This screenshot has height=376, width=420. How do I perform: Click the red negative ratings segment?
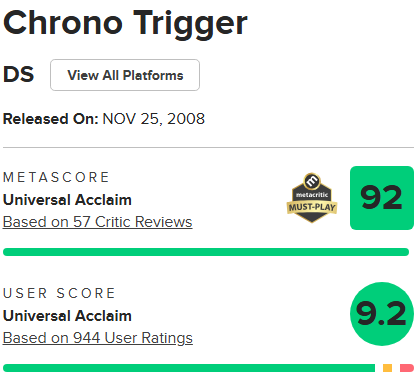tap(407, 368)
